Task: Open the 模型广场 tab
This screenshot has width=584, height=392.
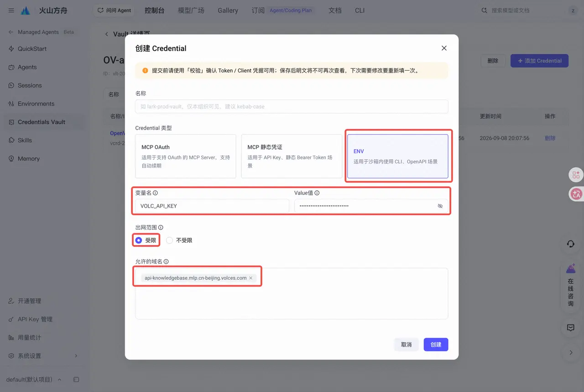Action: [x=191, y=10]
